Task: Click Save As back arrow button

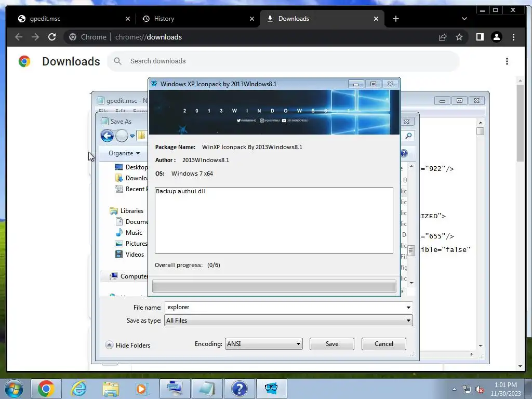Action: click(107, 136)
